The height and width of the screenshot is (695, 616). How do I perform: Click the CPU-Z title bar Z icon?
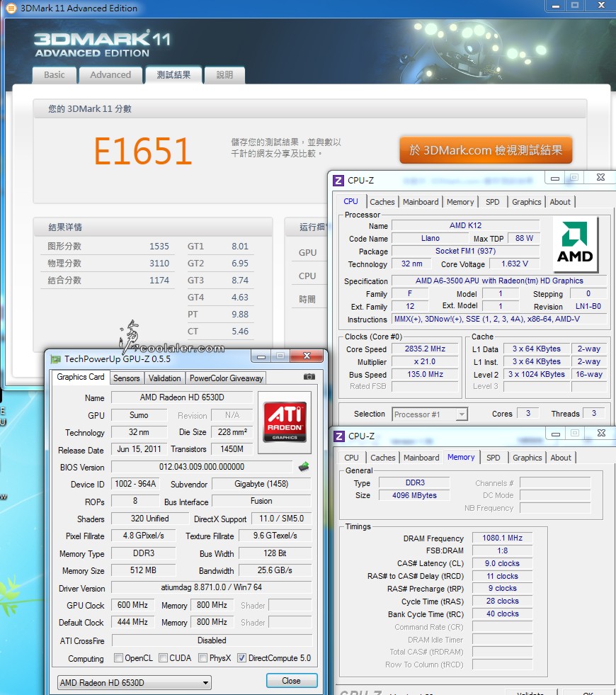pyautogui.click(x=338, y=180)
